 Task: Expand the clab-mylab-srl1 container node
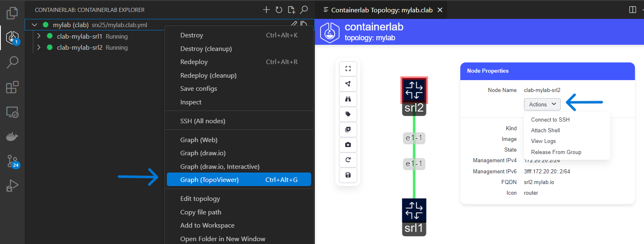click(x=39, y=36)
